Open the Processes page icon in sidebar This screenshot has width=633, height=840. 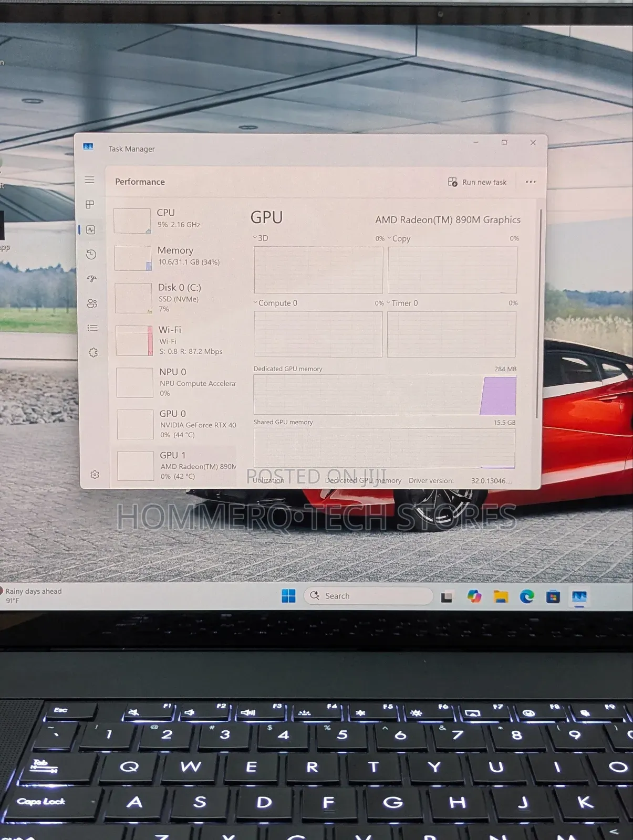[x=90, y=204]
